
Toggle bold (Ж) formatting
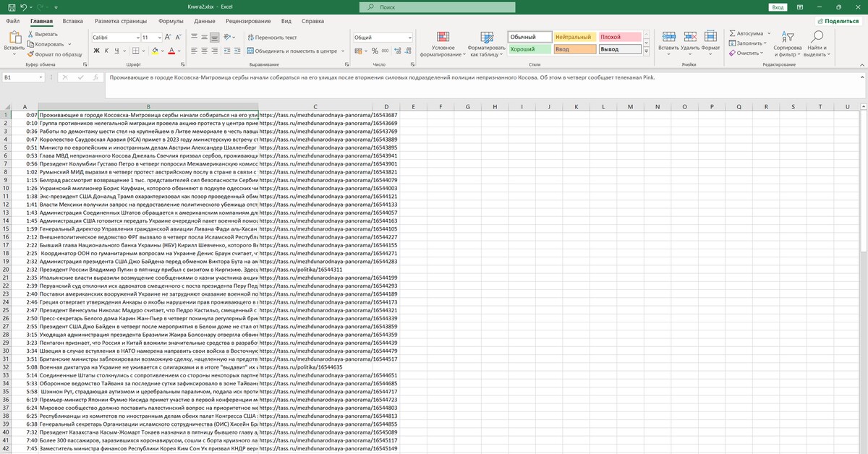click(96, 51)
